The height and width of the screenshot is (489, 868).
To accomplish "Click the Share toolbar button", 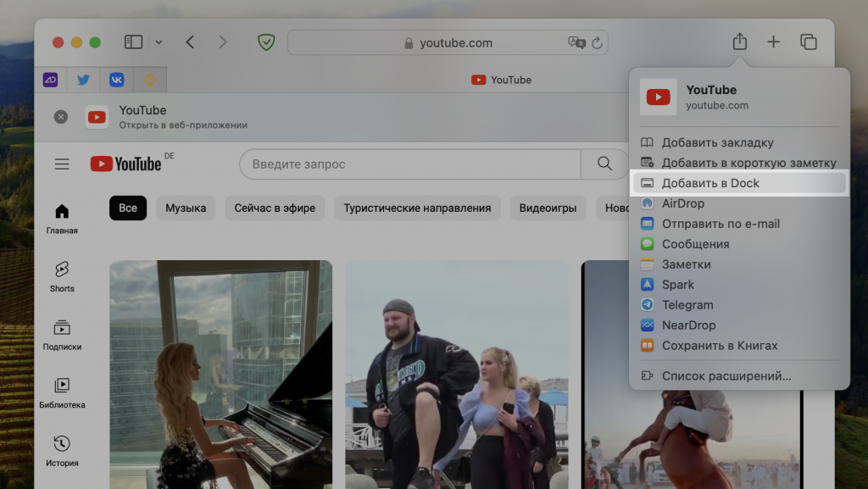I will click(739, 42).
